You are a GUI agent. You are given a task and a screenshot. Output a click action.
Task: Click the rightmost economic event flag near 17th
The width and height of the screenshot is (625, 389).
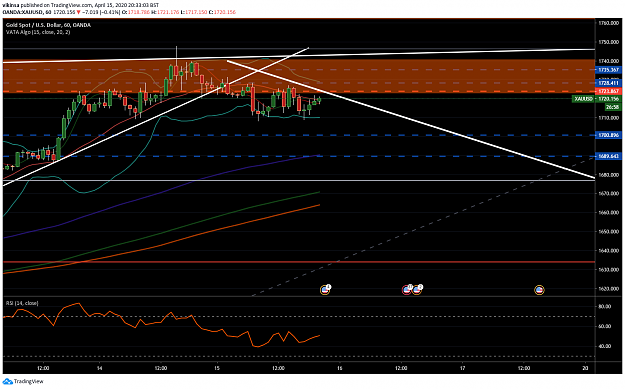(x=539, y=290)
